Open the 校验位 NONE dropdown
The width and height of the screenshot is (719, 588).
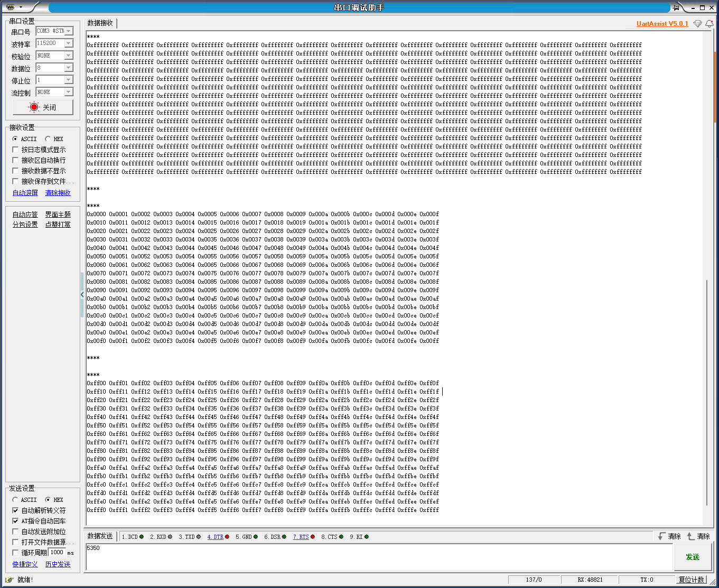tap(69, 55)
